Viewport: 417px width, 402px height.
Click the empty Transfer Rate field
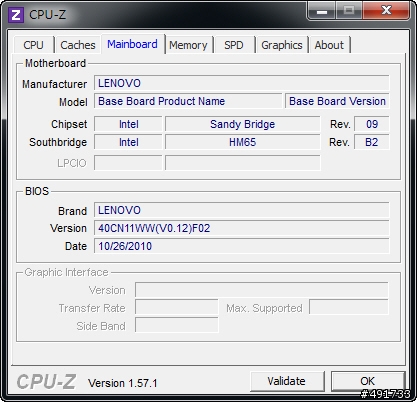pyautogui.click(x=177, y=308)
